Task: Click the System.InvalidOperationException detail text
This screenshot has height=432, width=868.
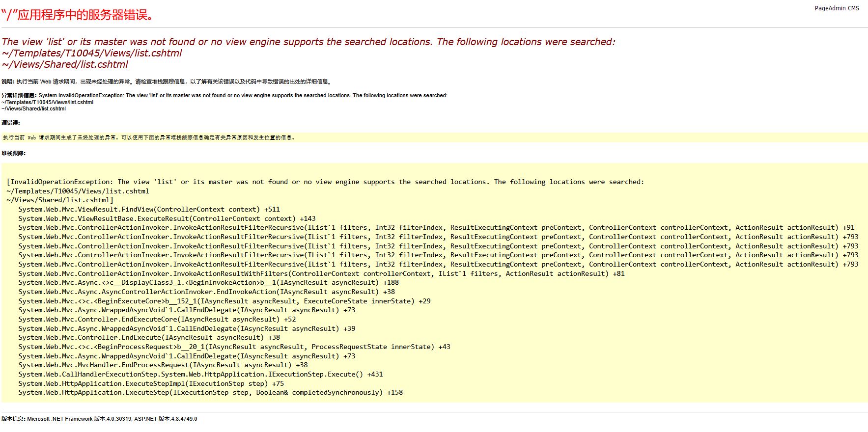Action: tap(243, 95)
